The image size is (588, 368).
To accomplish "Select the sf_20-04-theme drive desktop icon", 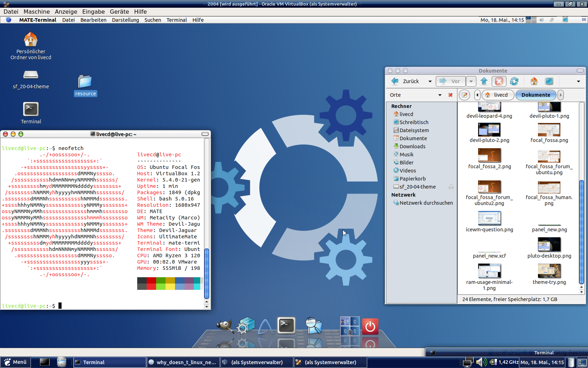I will coord(31,79).
